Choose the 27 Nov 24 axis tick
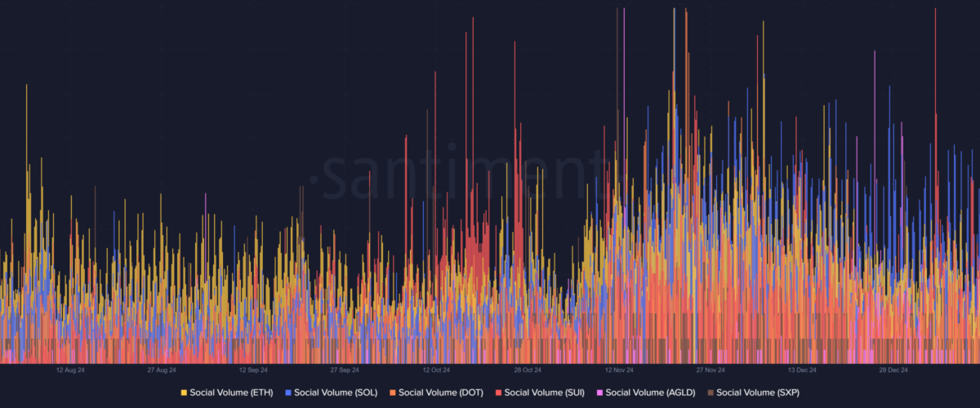The height and width of the screenshot is (408, 980). click(x=710, y=370)
